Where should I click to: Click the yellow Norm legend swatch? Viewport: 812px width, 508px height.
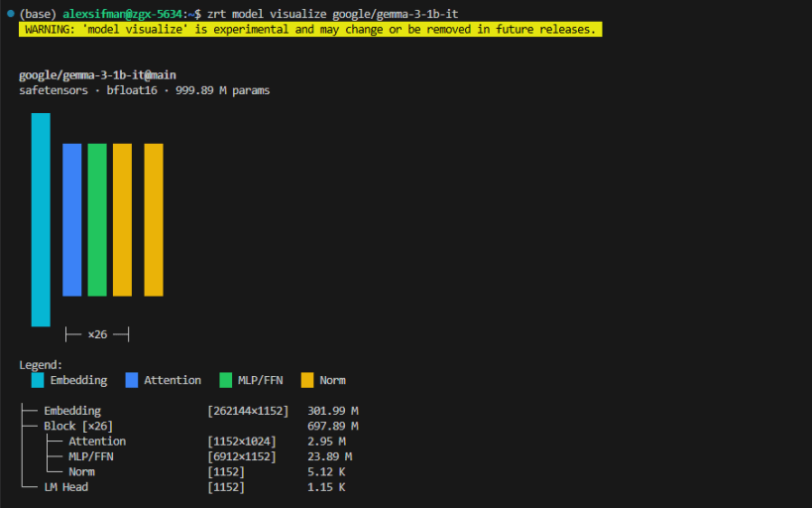(307, 380)
